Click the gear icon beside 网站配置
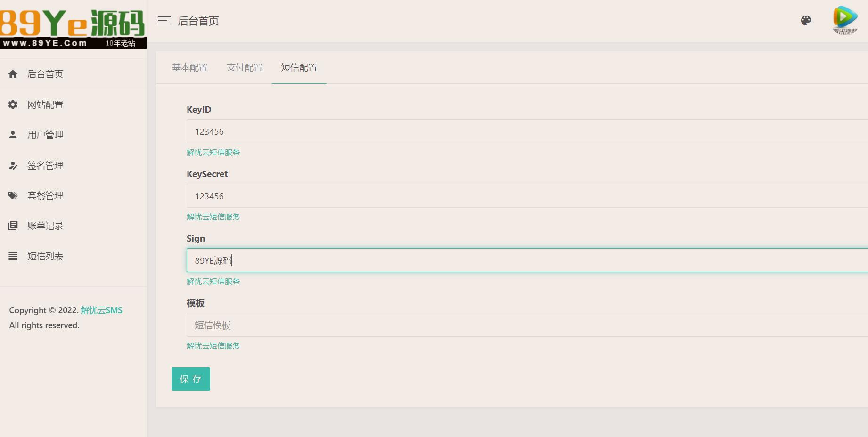 (13, 105)
